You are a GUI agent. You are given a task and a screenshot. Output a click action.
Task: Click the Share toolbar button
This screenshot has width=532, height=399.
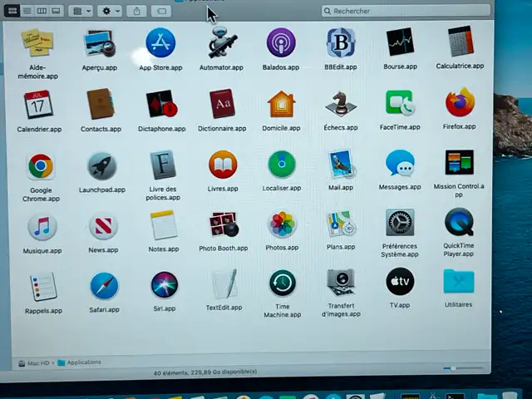[136, 11]
